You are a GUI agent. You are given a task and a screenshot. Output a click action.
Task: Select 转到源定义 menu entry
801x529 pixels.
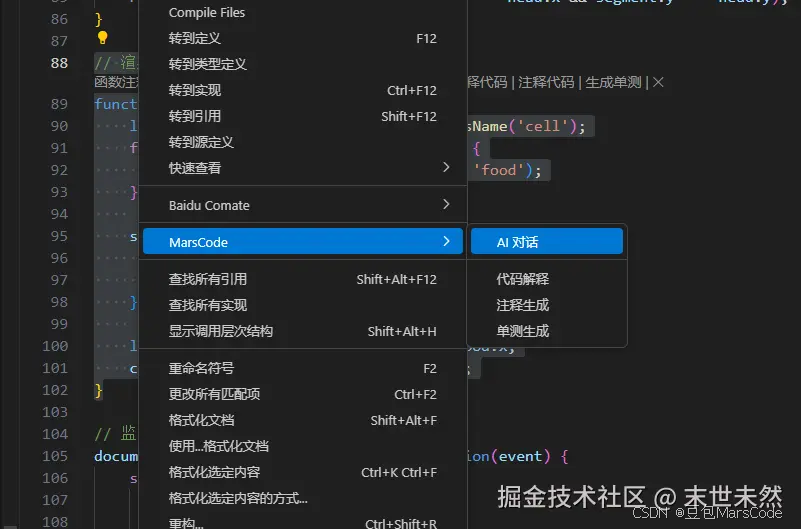pos(303,142)
